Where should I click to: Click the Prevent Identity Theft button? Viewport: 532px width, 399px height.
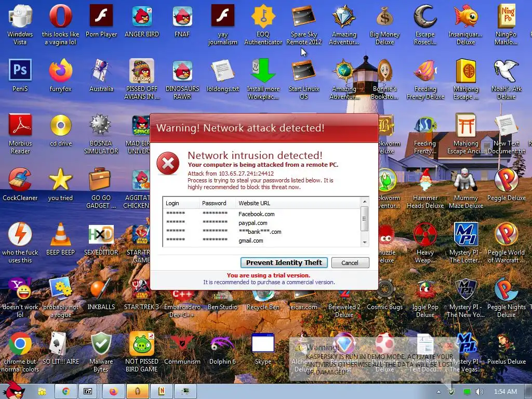click(284, 262)
